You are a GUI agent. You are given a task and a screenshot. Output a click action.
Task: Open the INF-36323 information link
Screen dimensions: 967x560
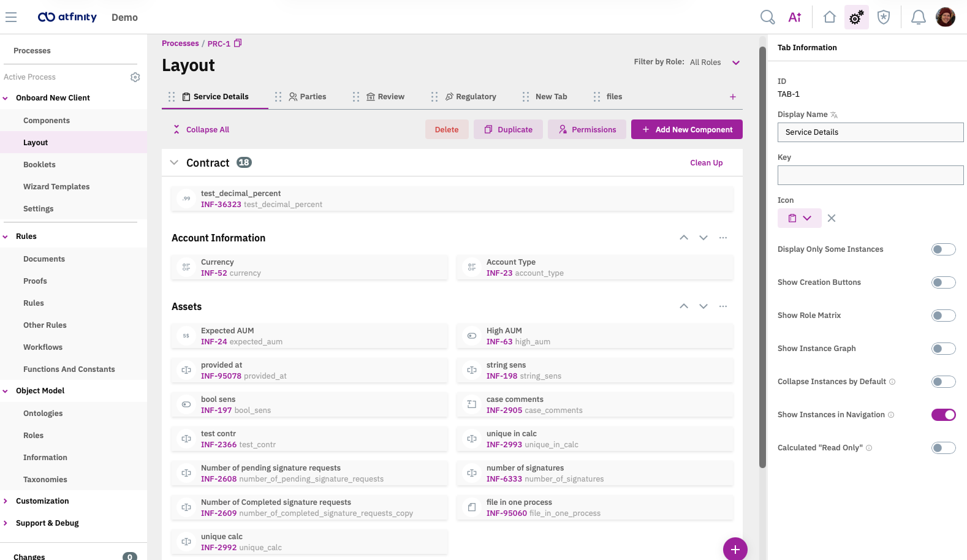[221, 205]
